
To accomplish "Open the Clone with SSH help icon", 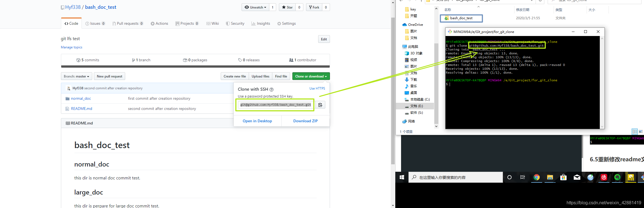I will 271,89.
